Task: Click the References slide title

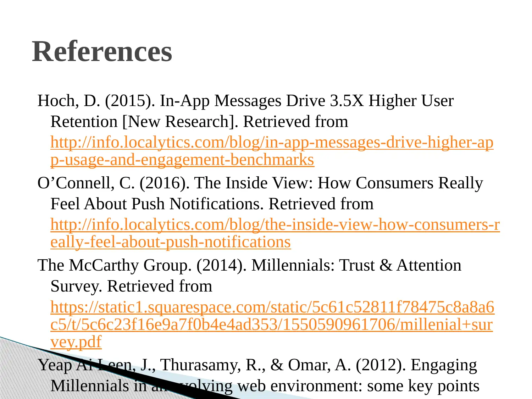Action: (x=102, y=52)
